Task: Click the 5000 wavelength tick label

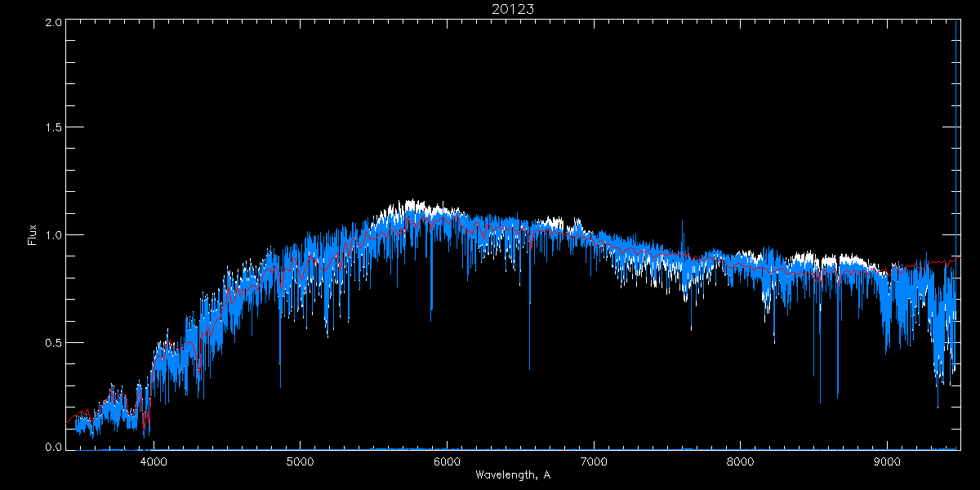Action: click(x=300, y=462)
